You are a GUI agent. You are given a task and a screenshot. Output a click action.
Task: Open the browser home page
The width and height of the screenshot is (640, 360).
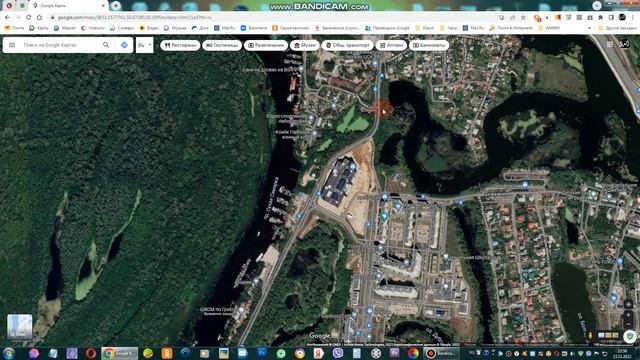click(x=39, y=18)
